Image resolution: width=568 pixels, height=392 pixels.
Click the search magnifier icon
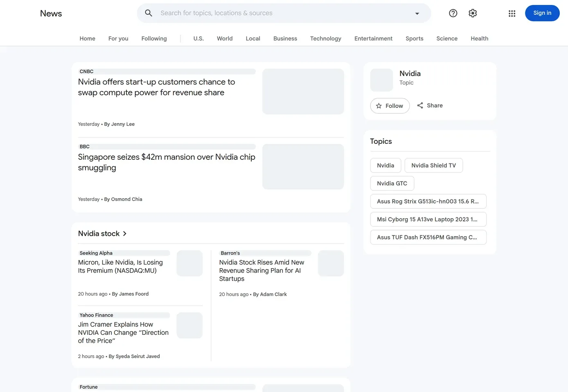click(x=149, y=13)
